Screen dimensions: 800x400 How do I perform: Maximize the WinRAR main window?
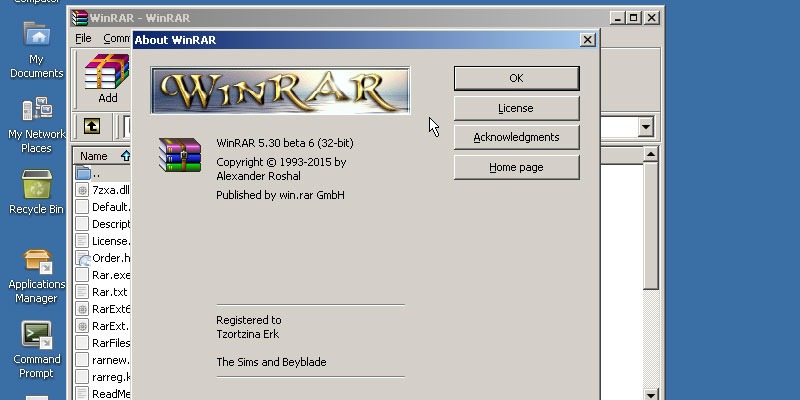633,18
